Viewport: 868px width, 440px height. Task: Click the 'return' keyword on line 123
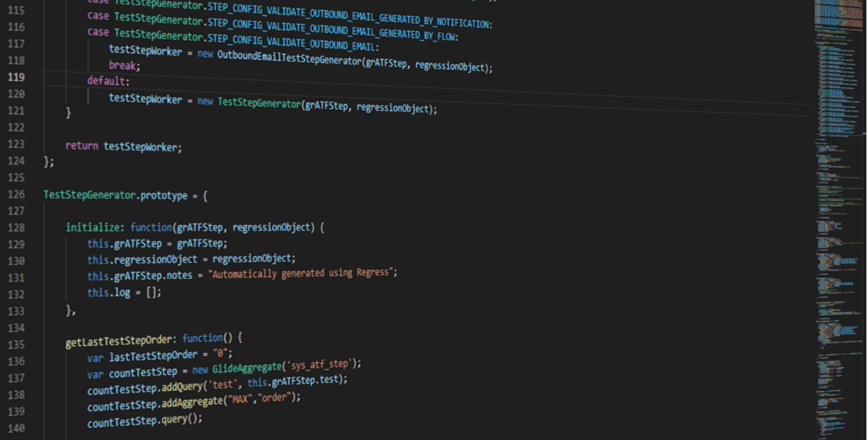pos(81,145)
